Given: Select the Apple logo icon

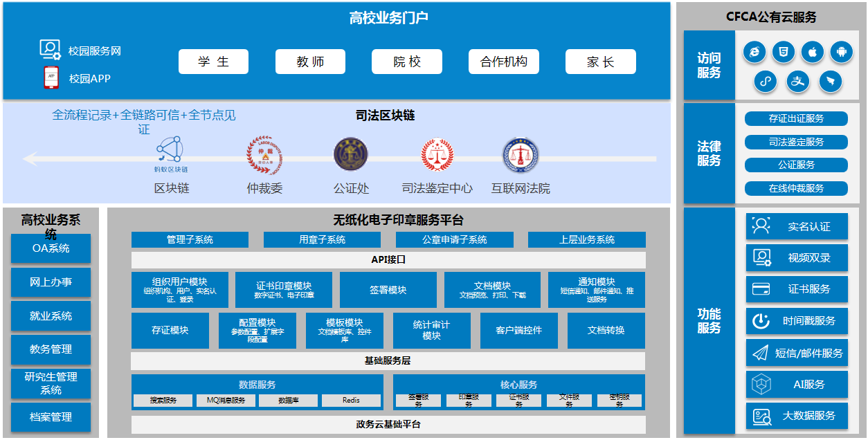Looking at the screenshot, I should click(813, 53).
